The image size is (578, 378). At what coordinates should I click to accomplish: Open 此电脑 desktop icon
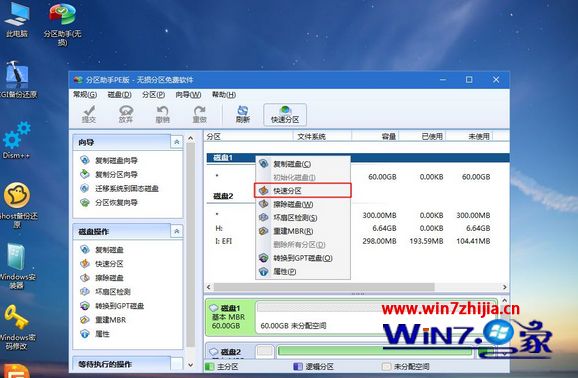pyautogui.click(x=16, y=19)
